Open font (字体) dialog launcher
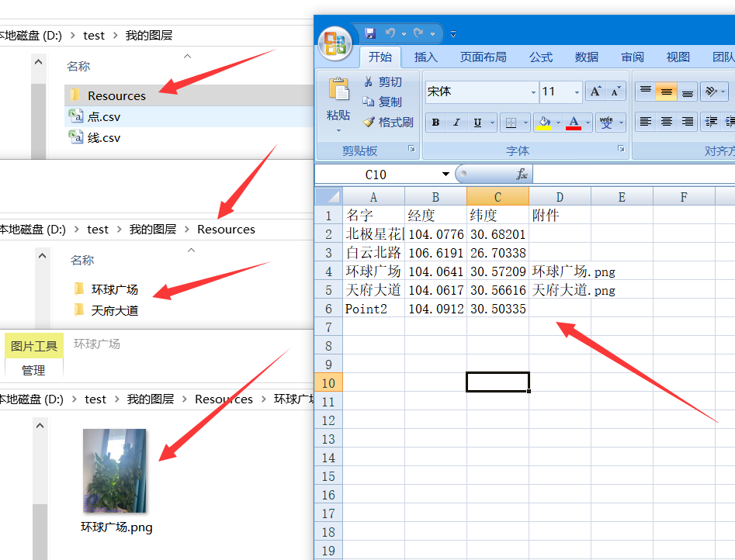735x560 pixels. [x=621, y=149]
